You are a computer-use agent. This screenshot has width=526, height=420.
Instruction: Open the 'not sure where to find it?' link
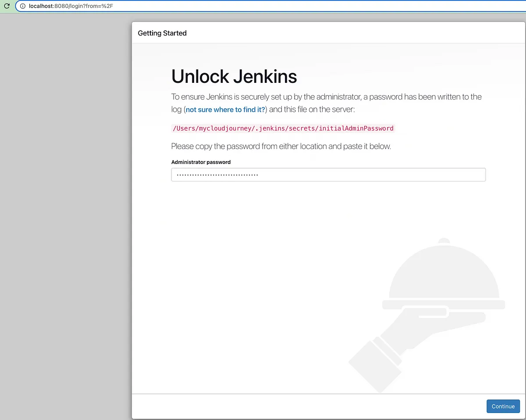coord(225,109)
